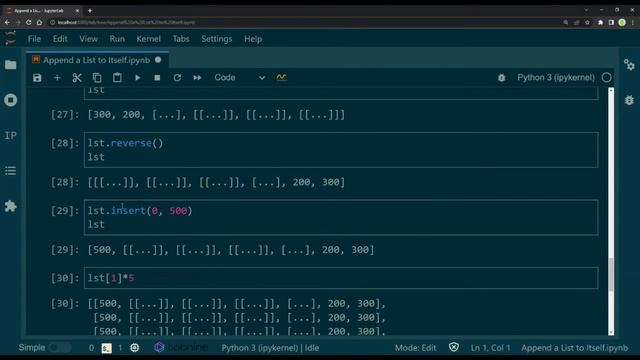640x360 pixels.
Task: Run the selected cell with play icon
Action: point(138,78)
